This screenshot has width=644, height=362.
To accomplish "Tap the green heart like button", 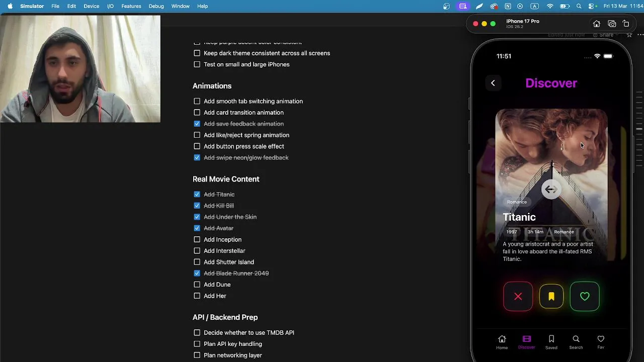I will pyautogui.click(x=585, y=297).
